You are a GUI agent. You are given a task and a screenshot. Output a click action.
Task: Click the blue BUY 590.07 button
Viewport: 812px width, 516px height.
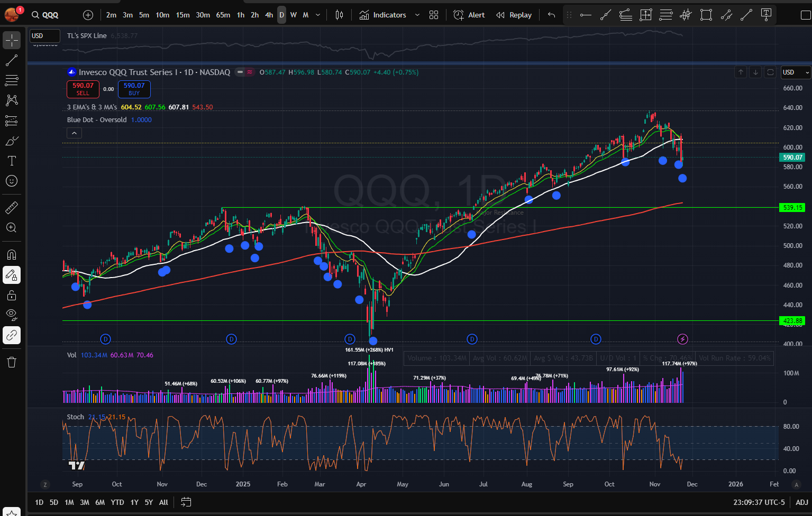134,89
